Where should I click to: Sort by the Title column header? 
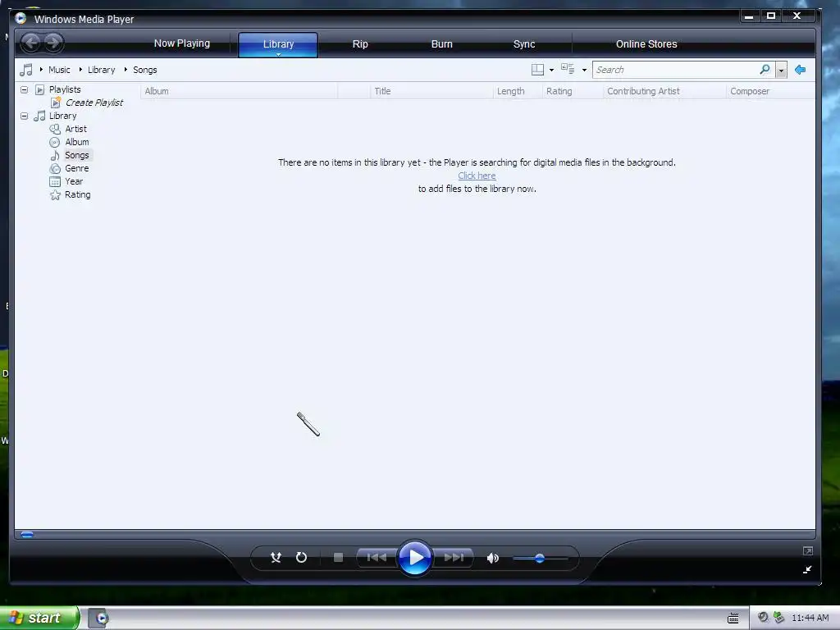431,91
